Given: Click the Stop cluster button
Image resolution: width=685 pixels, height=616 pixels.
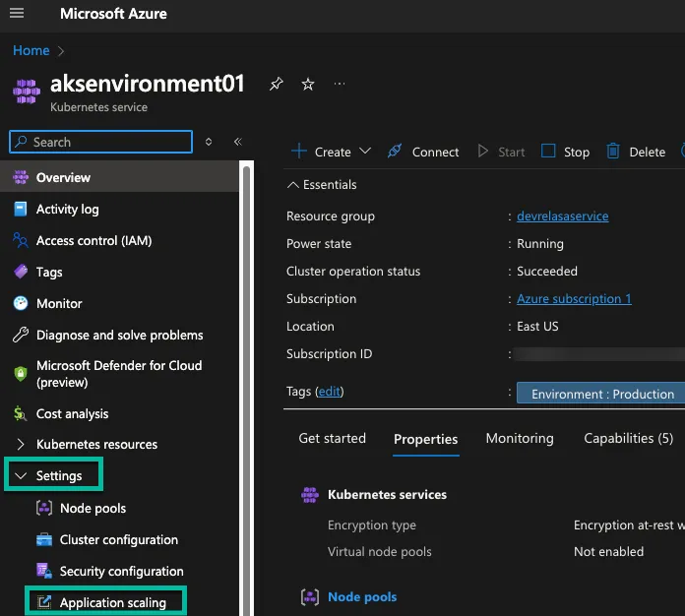Looking at the screenshot, I should pos(565,152).
